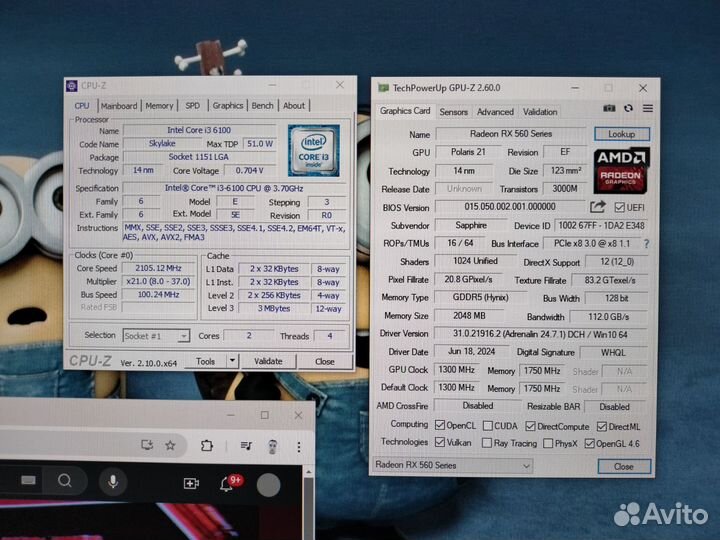This screenshot has height=540, width=720.
Task: Bookmark page with browser star icon
Action: click(x=170, y=445)
